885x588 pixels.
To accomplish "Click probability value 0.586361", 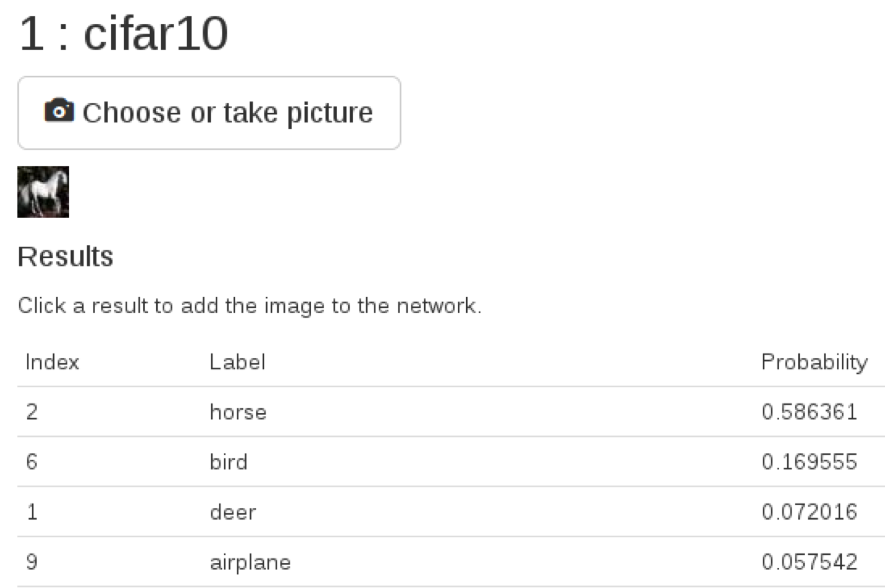I will coord(809,412).
